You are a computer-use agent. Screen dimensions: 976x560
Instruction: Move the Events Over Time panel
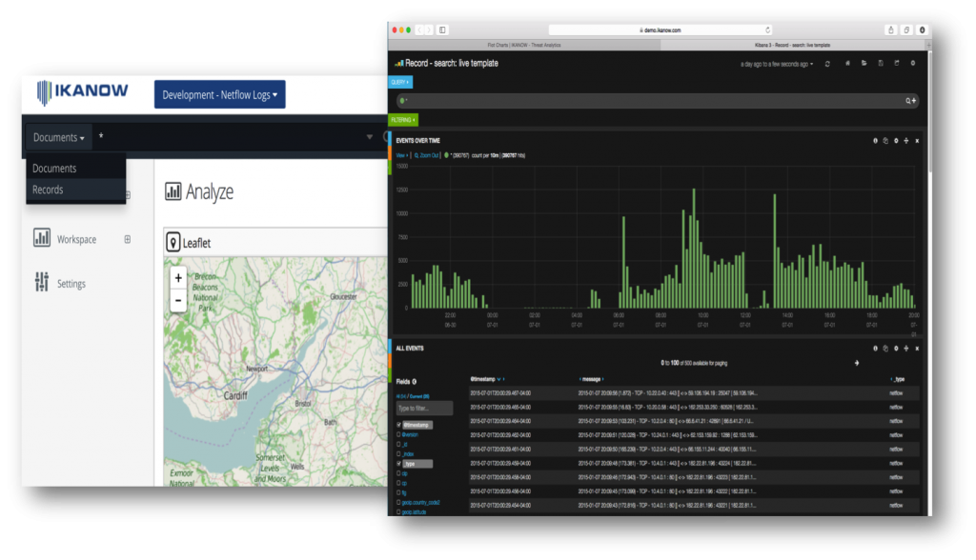(x=906, y=141)
